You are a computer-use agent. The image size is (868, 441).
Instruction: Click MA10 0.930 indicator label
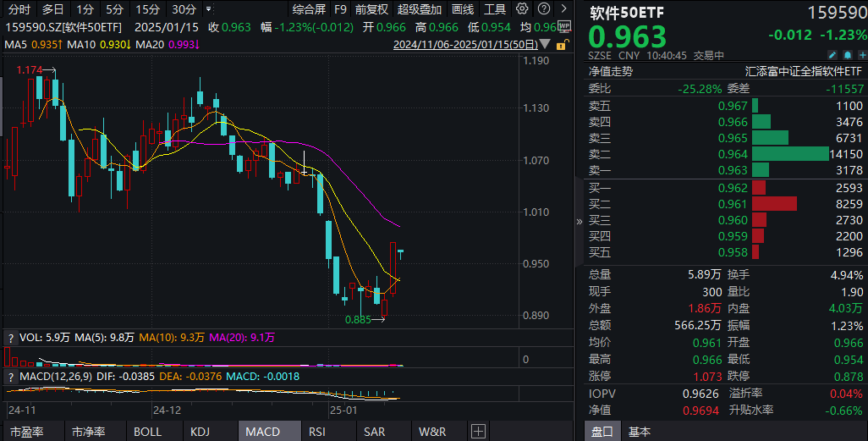99,44
